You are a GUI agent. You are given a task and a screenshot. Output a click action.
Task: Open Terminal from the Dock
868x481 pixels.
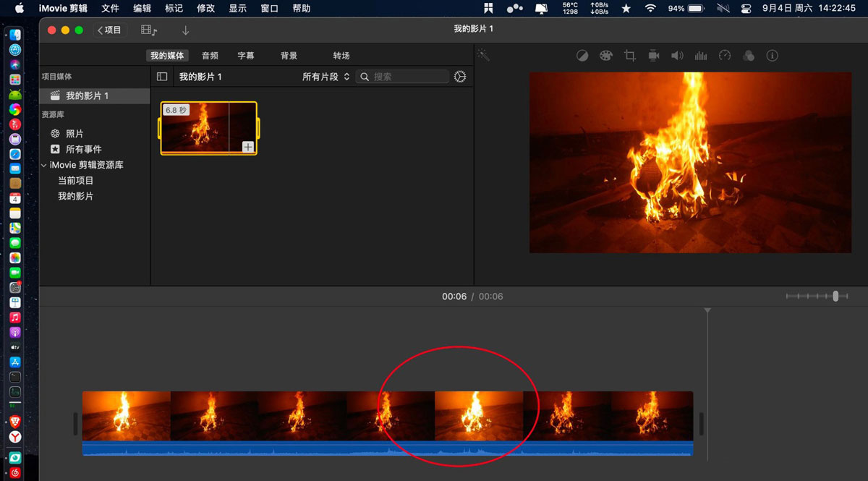click(x=14, y=377)
